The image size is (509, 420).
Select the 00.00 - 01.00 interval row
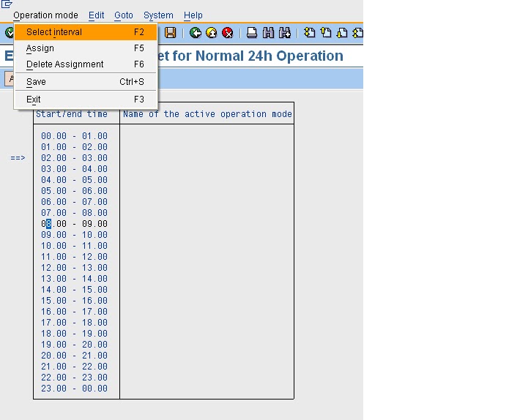pos(75,136)
